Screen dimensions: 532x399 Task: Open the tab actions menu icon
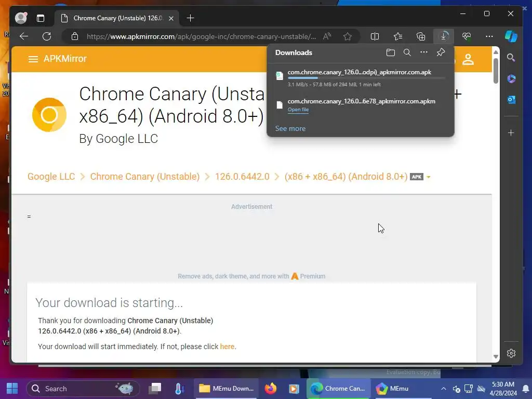coord(41,18)
